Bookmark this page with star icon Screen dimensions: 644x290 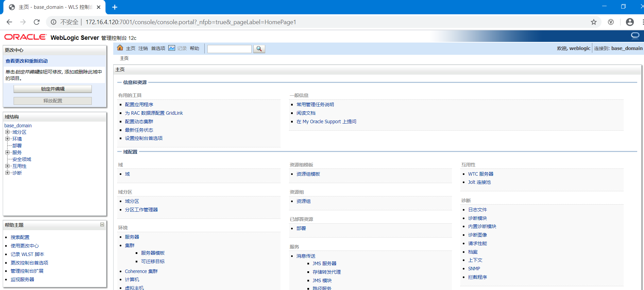594,22
